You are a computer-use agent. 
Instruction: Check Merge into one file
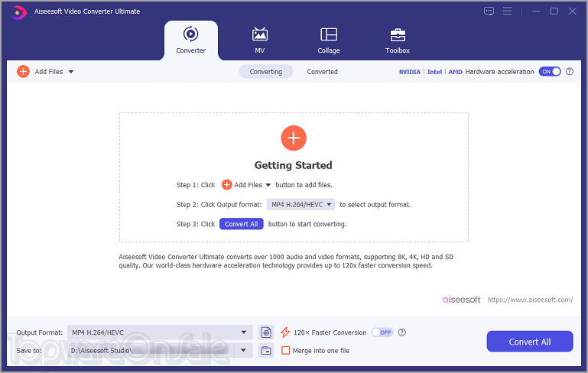point(286,351)
